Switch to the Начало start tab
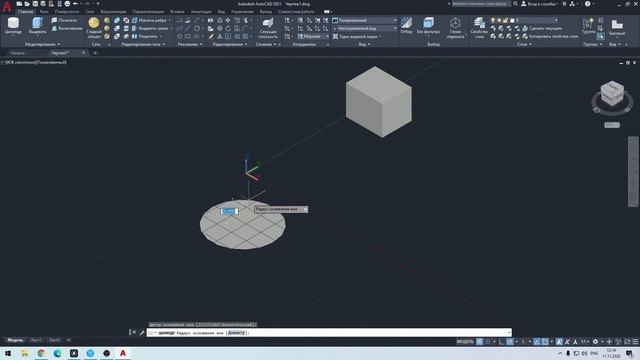This screenshot has height=360, width=640. pyautogui.click(x=18, y=53)
